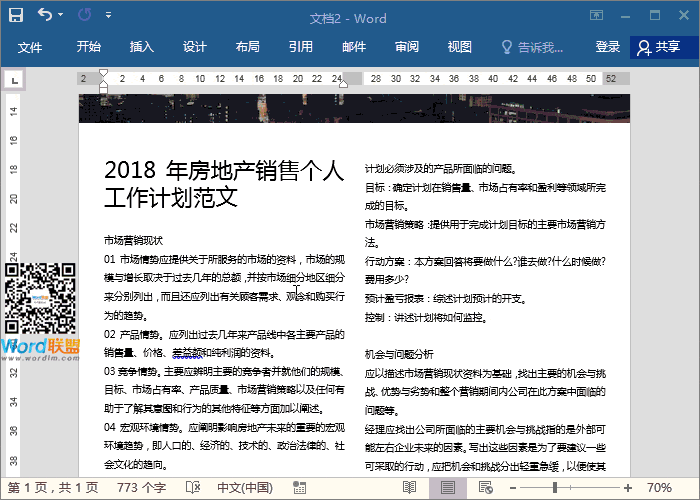Viewport: 700px width, 500px height.
Task: Click the zoom out minus button
Action: (512, 487)
